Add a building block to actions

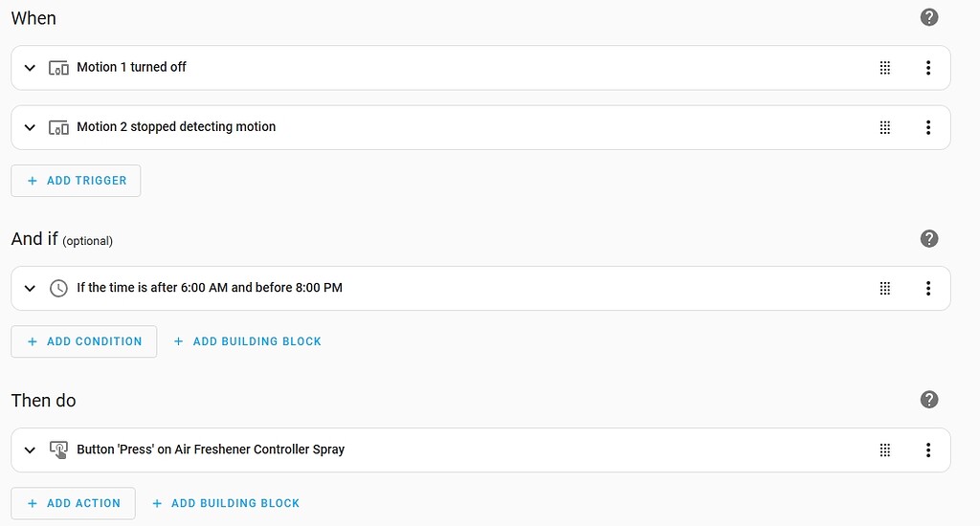click(225, 503)
